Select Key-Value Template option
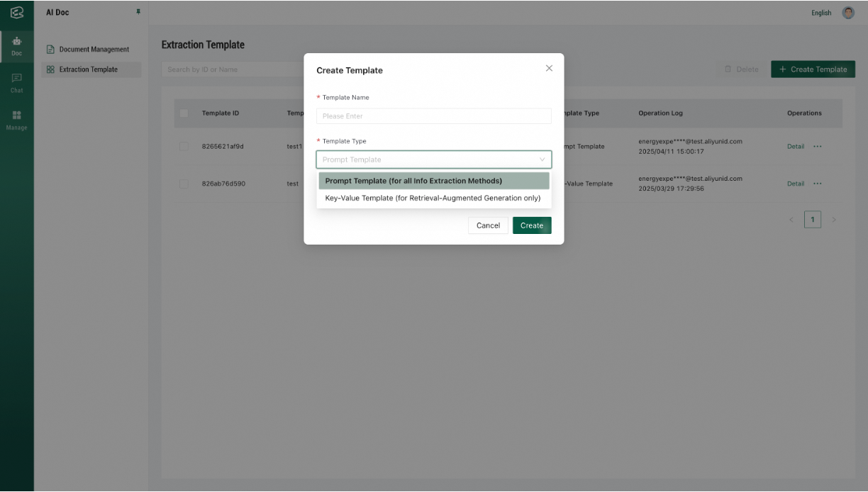This screenshot has width=868, height=492. coord(434,199)
